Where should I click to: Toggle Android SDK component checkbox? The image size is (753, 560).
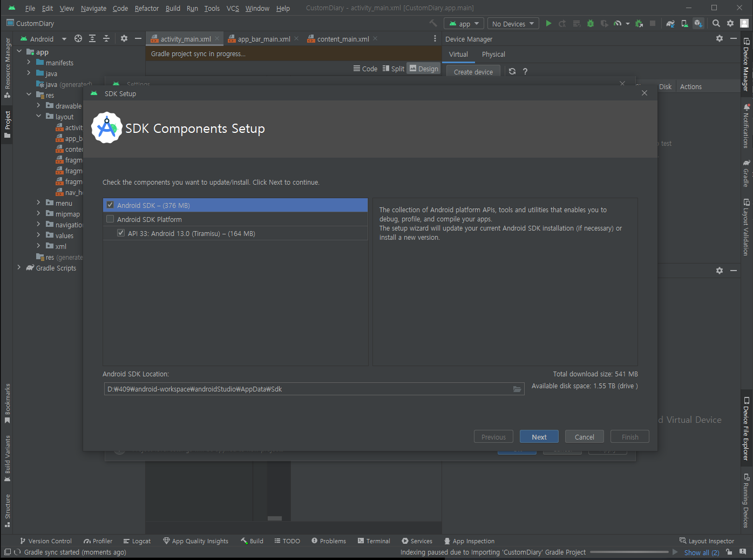110,205
